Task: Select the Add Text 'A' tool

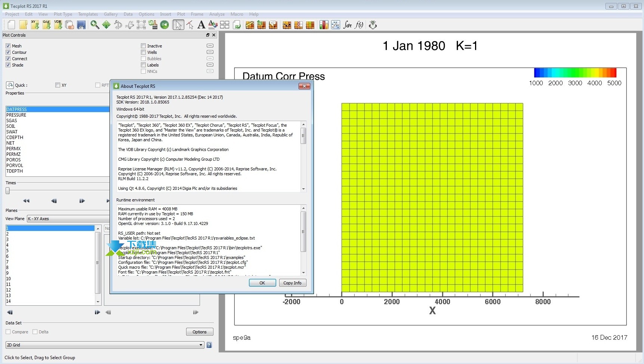Action: (x=201, y=25)
